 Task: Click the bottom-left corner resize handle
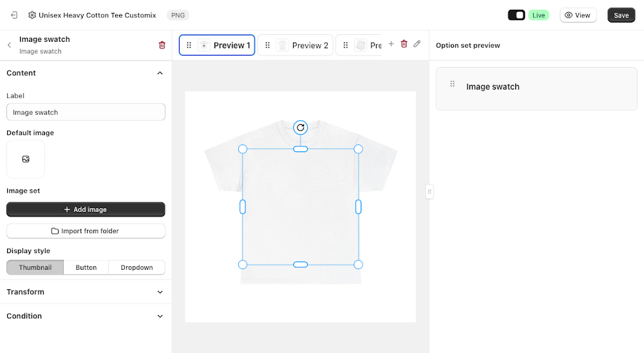[x=243, y=265]
